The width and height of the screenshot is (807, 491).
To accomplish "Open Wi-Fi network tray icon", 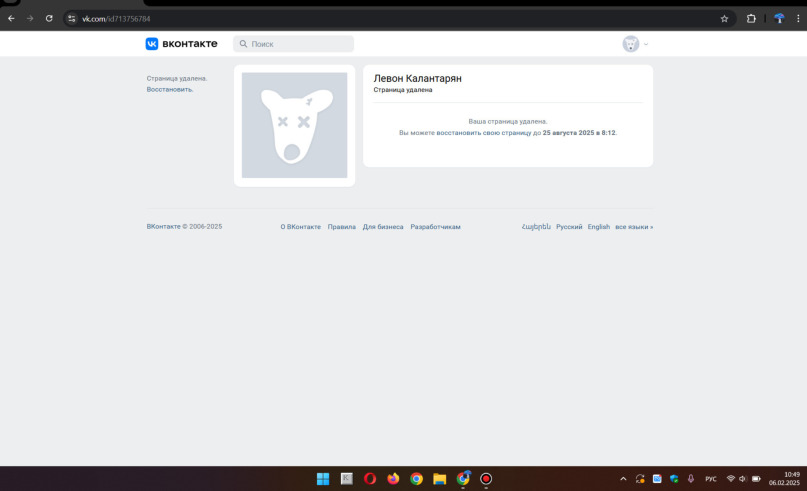I will click(x=730, y=479).
